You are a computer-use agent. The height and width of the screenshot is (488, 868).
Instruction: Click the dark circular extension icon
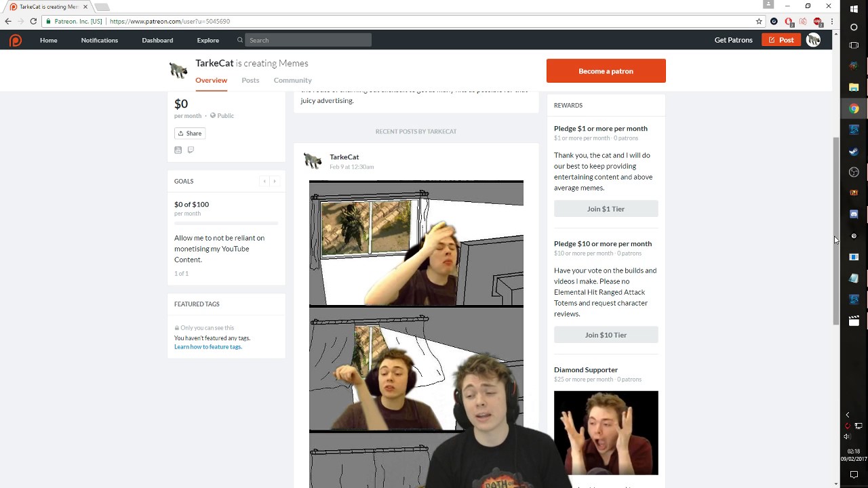coord(774,21)
